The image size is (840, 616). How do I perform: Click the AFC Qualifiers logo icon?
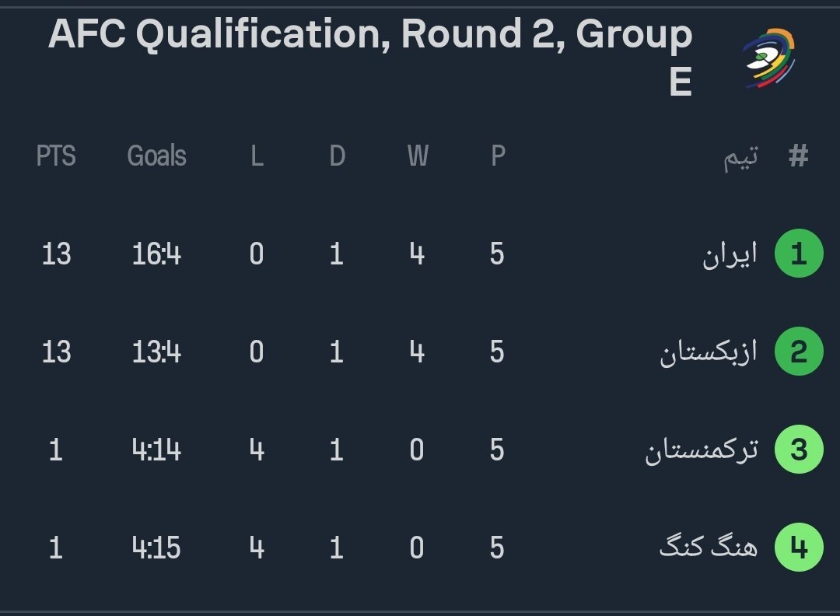[x=768, y=58]
